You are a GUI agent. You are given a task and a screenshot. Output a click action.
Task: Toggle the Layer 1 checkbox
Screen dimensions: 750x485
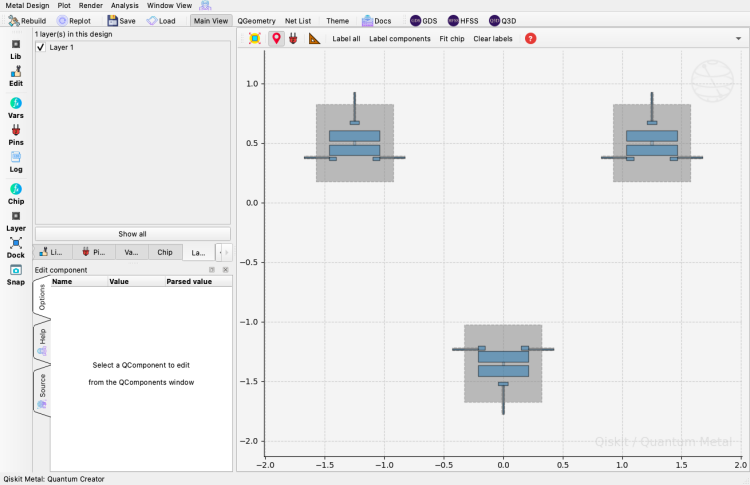coord(41,47)
